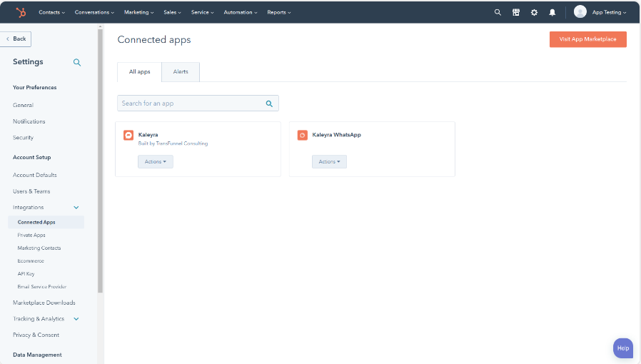Click the Integrations sidebar item
Viewport: 641px width, 364px height.
pos(29,208)
